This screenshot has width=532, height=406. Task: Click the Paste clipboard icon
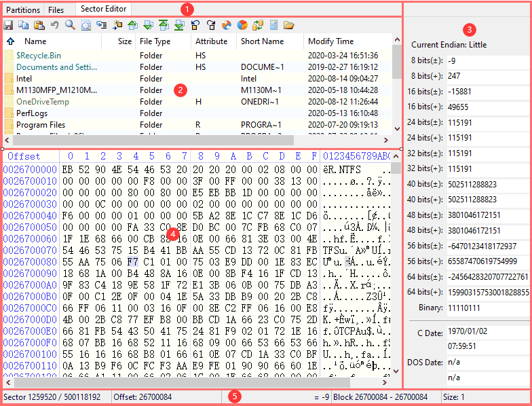[x=39, y=25]
